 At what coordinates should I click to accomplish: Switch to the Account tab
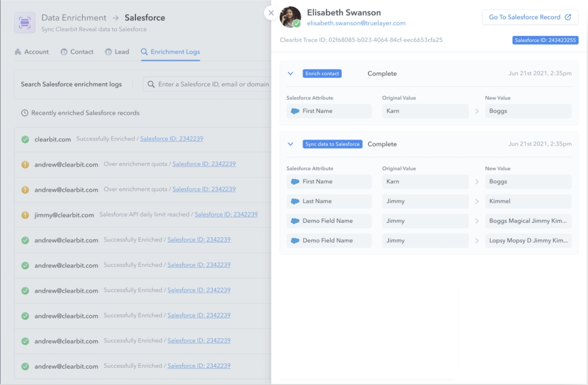[x=32, y=52]
